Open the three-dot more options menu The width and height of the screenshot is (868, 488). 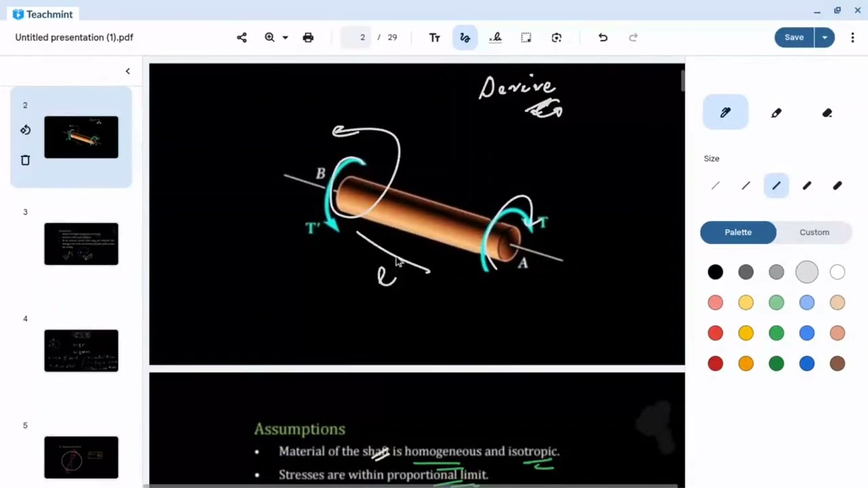pos(852,37)
